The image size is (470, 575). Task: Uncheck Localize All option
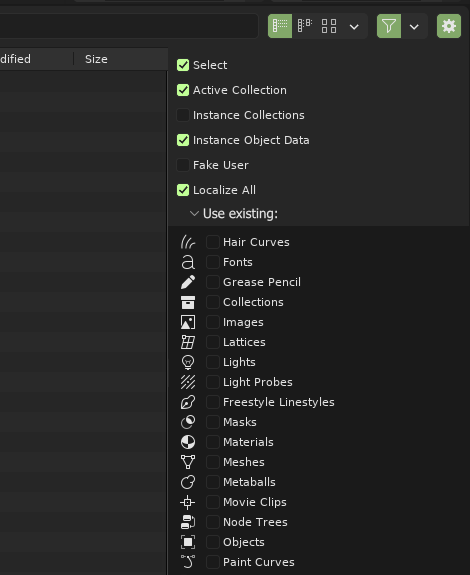click(x=183, y=190)
